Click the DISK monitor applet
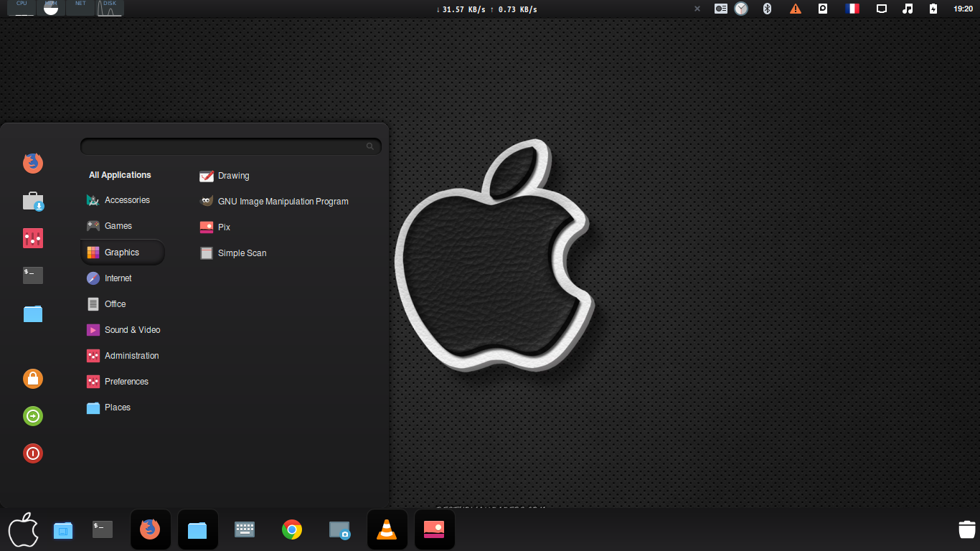The width and height of the screenshot is (980, 551). pos(110,8)
